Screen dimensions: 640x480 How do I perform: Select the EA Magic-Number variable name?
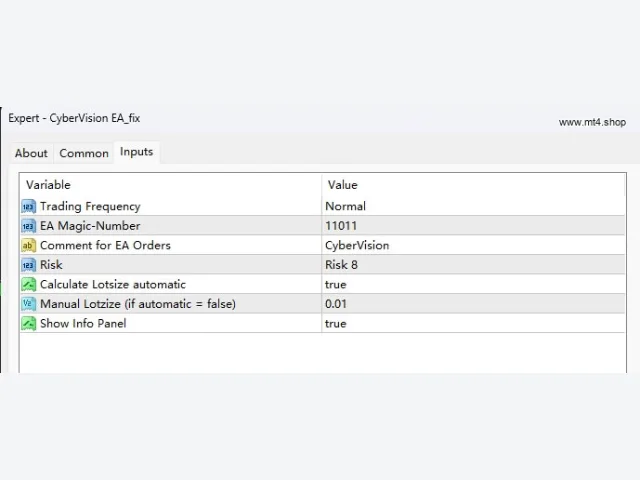coord(90,226)
